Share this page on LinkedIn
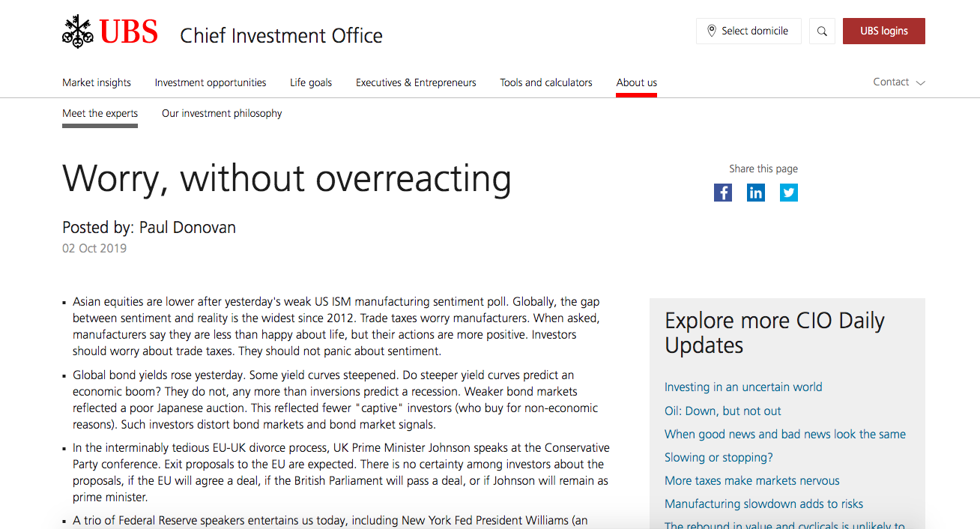Viewport: 980px width, 529px height. (756, 193)
